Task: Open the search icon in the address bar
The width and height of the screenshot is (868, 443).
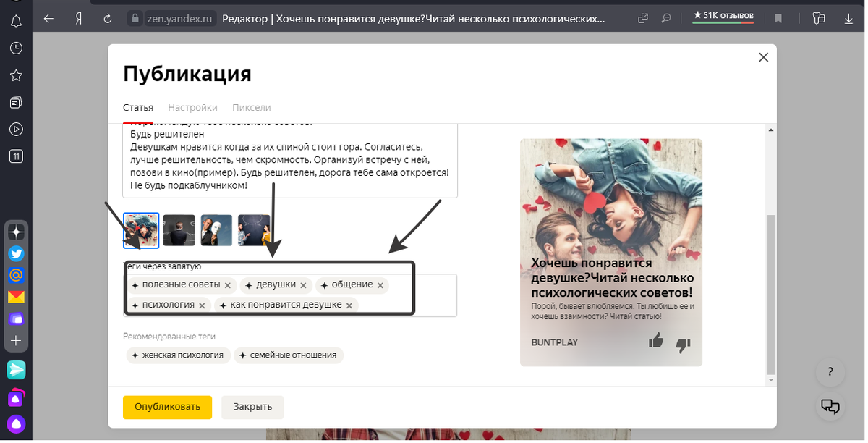Action: [x=666, y=18]
